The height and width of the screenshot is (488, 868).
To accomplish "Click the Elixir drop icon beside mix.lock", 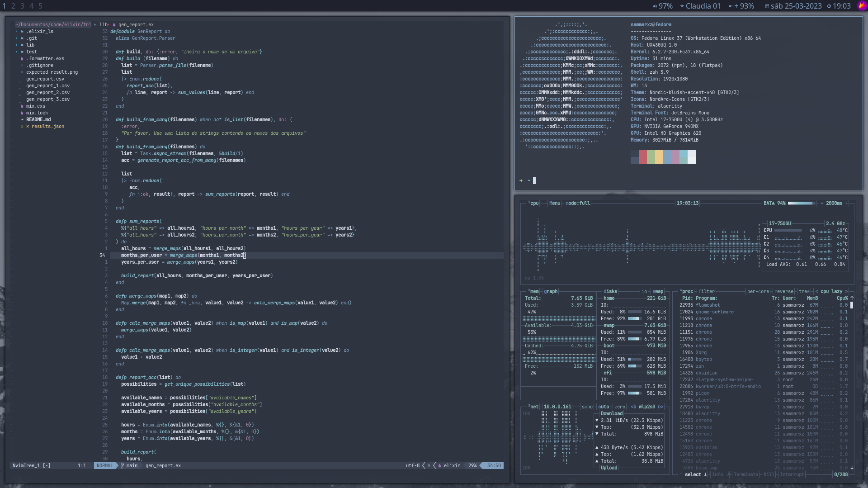I will click(22, 113).
